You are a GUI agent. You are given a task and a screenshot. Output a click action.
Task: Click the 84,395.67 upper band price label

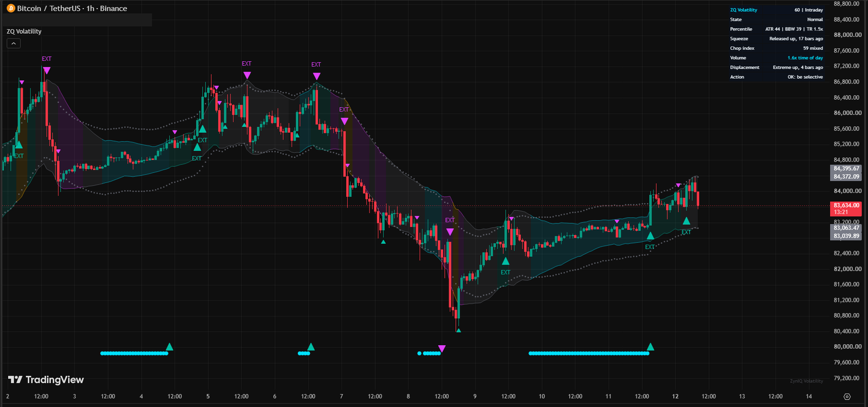[x=846, y=169]
